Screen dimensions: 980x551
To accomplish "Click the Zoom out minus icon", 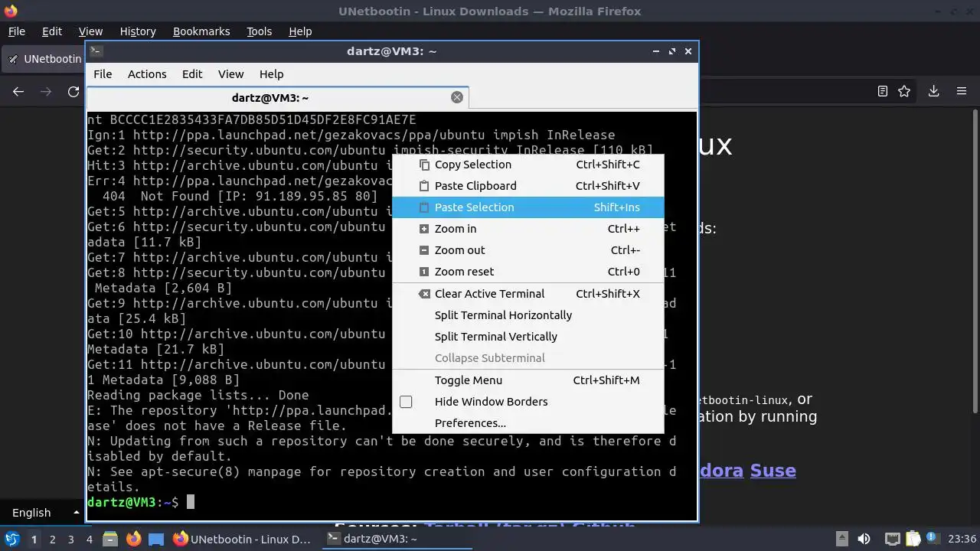I will point(423,250).
